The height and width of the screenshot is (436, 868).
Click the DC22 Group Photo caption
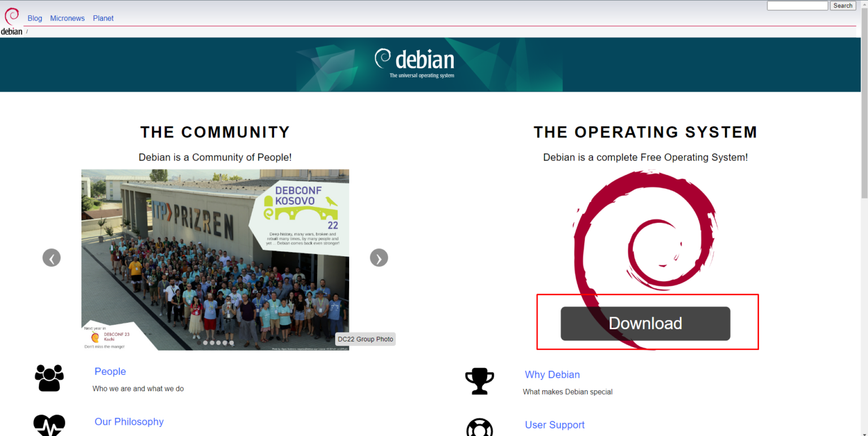pos(366,339)
